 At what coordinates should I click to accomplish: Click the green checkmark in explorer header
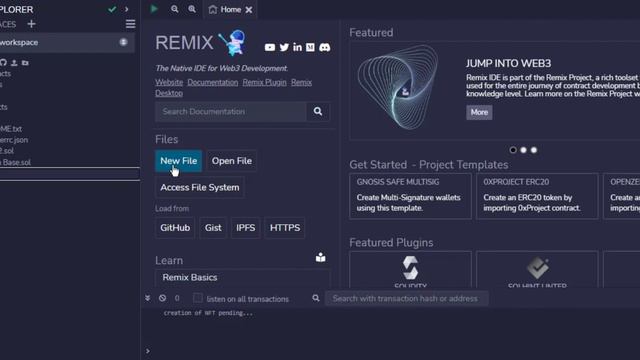pyautogui.click(x=112, y=9)
